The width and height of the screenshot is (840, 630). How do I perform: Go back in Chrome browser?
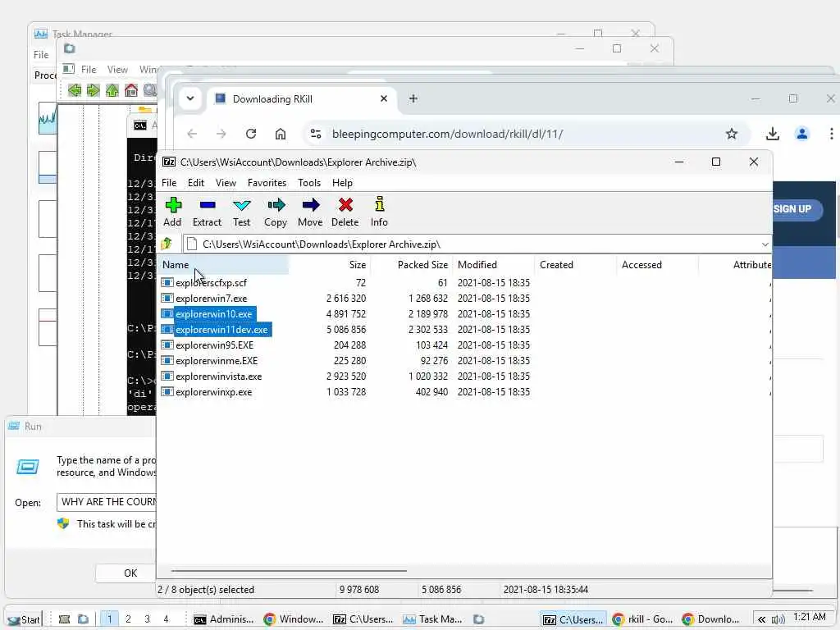[192, 134]
